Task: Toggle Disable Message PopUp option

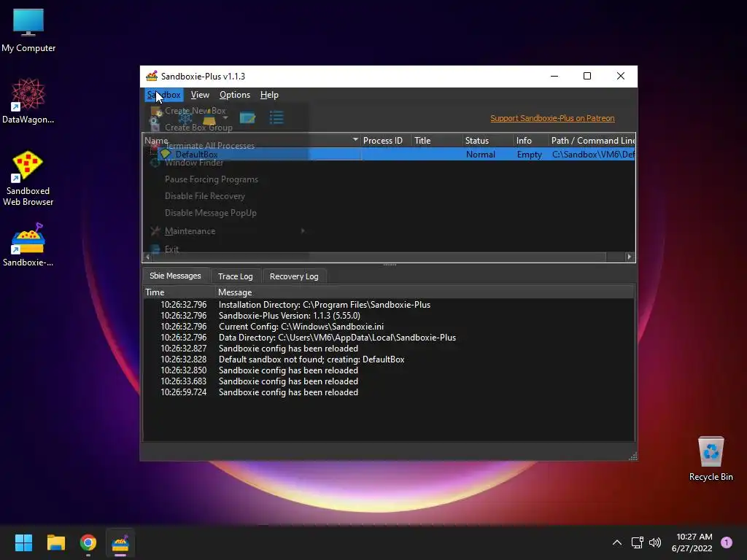Action: [x=210, y=212]
